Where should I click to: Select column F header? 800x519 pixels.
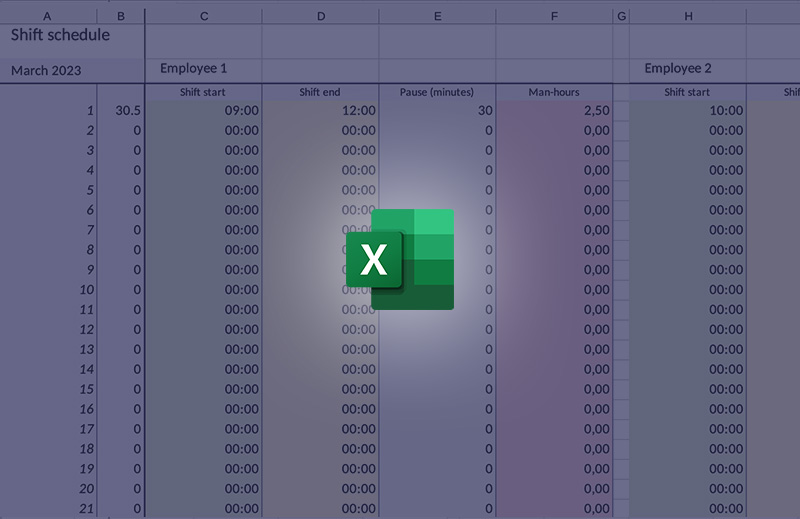point(554,16)
